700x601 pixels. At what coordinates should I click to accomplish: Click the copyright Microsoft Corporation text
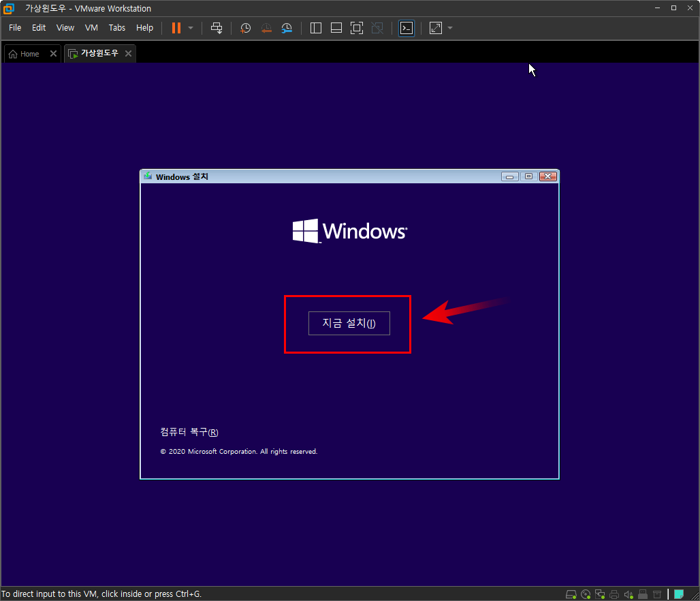tap(239, 451)
